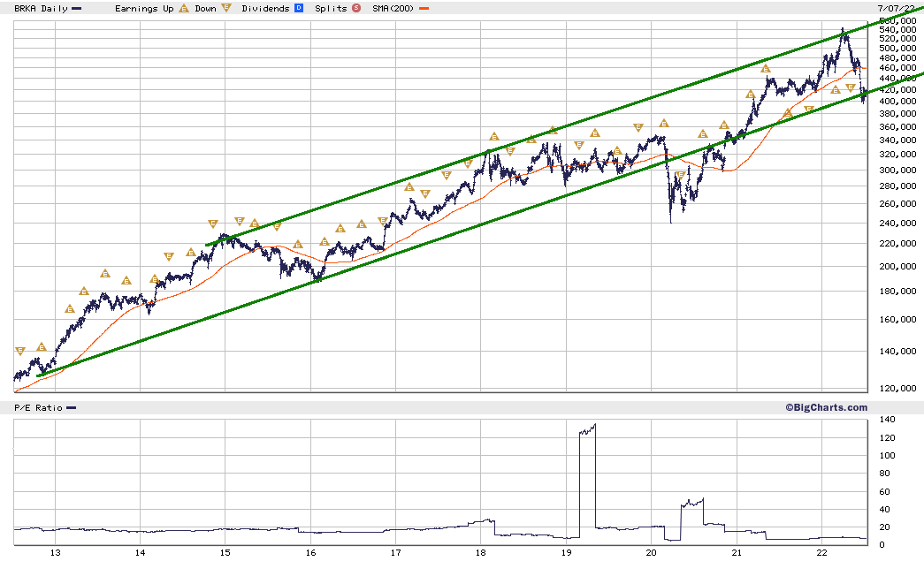Image resolution: width=924 pixels, height=561 pixels.
Task: Select the P/E Ratio legend line swatch
Action: 72,408
